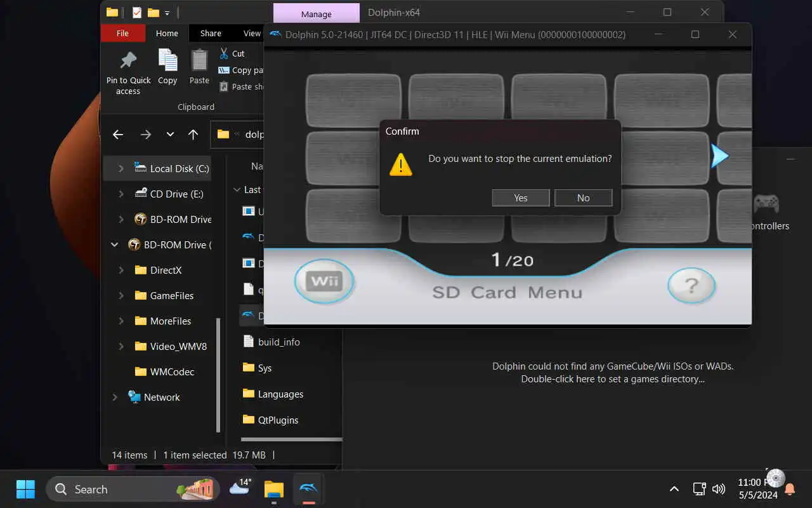The width and height of the screenshot is (812, 508).
Task: Click the blue next-page arrow in Wii Menu
Action: 720,156
